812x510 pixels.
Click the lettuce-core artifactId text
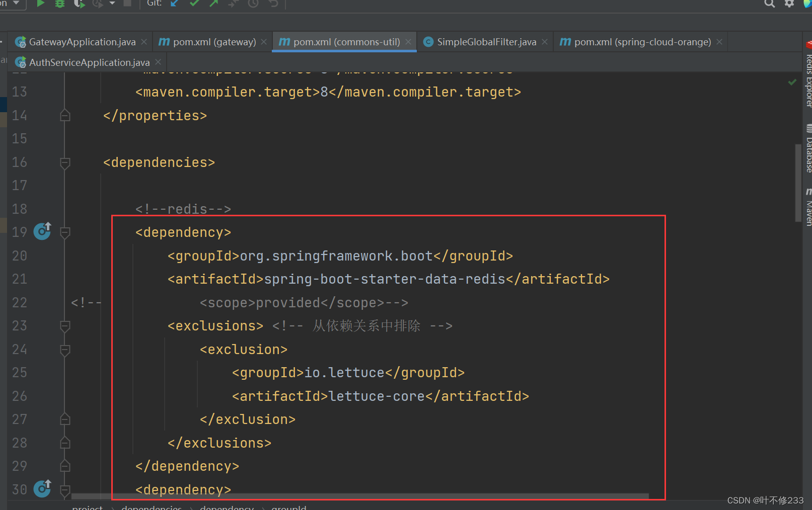(x=377, y=396)
